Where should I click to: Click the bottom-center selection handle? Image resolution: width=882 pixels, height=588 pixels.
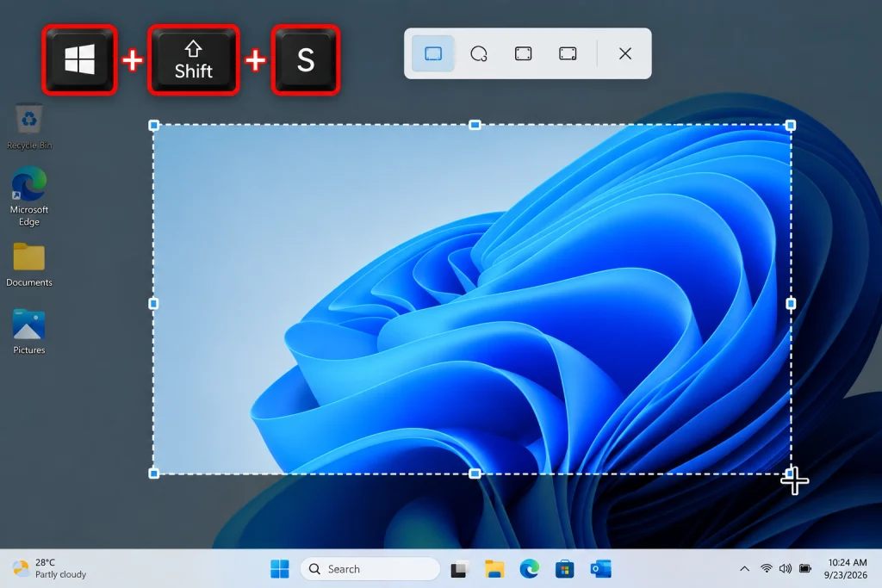pyautogui.click(x=475, y=473)
